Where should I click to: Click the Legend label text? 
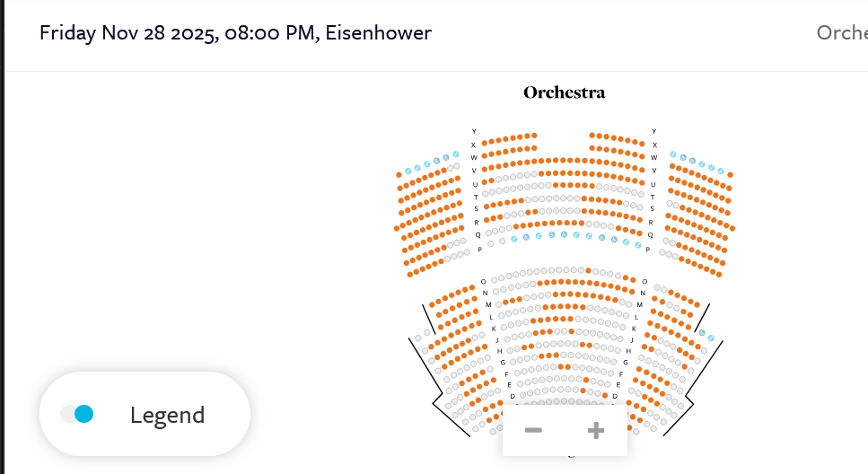[167, 415]
